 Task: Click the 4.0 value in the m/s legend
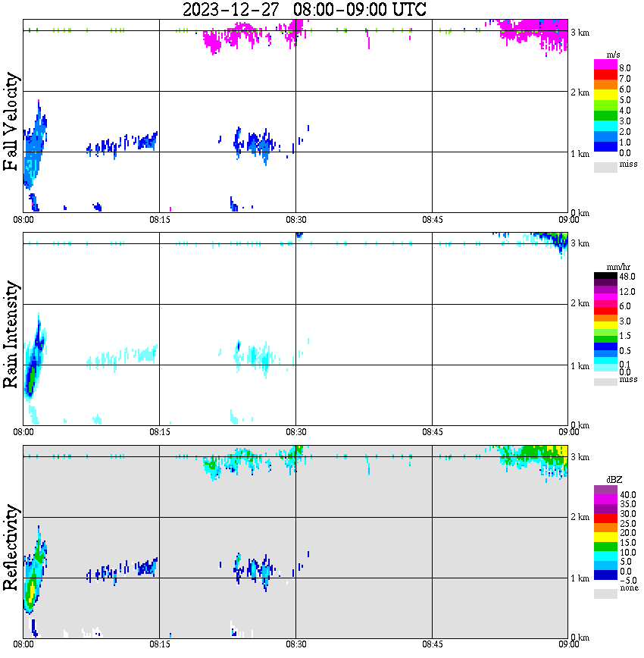pos(625,111)
